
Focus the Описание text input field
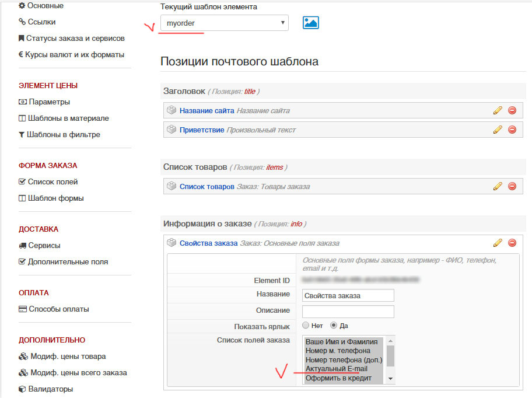click(x=348, y=312)
